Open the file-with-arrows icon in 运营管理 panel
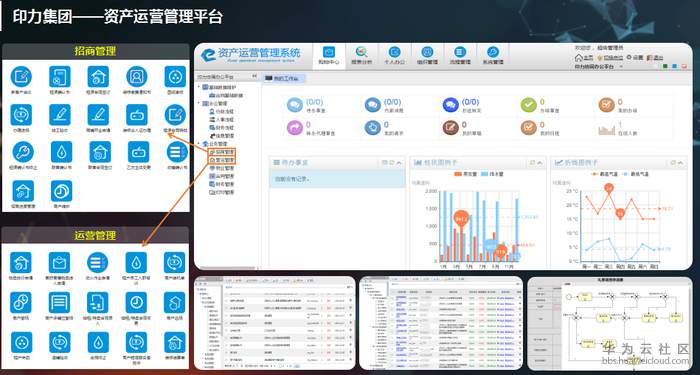The image size is (700, 375). 98,303
